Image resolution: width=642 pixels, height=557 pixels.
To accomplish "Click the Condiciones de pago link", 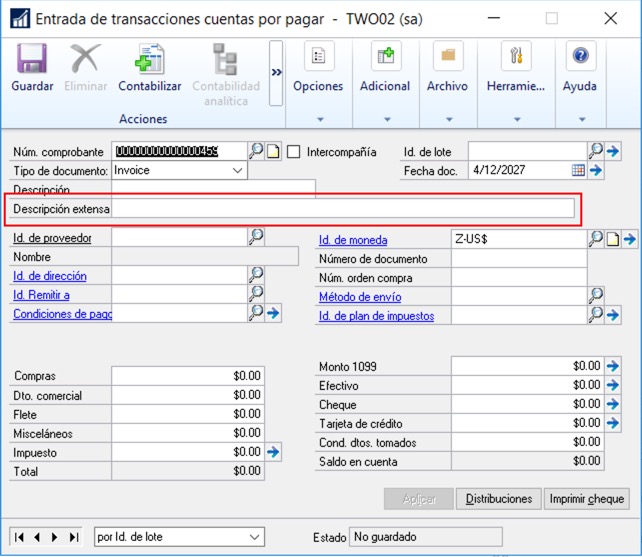I will 62,314.
